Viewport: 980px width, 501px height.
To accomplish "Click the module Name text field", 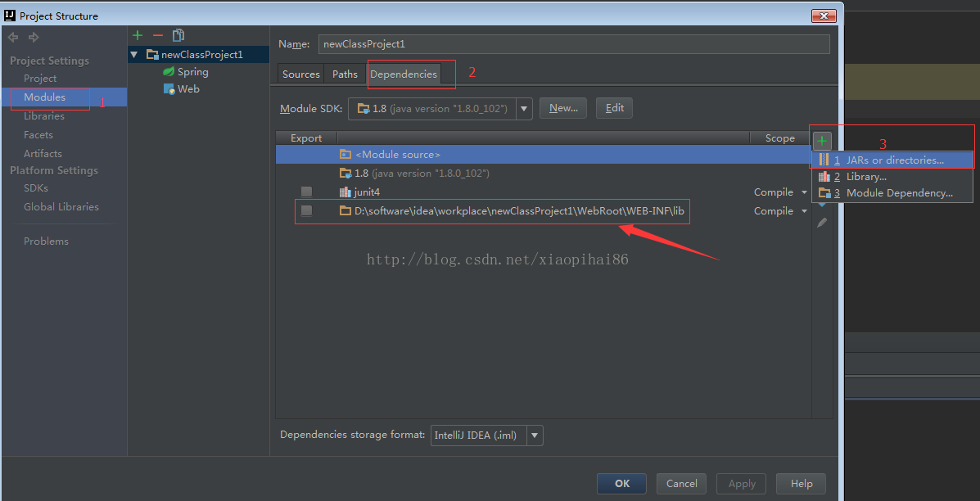I will (573, 44).
